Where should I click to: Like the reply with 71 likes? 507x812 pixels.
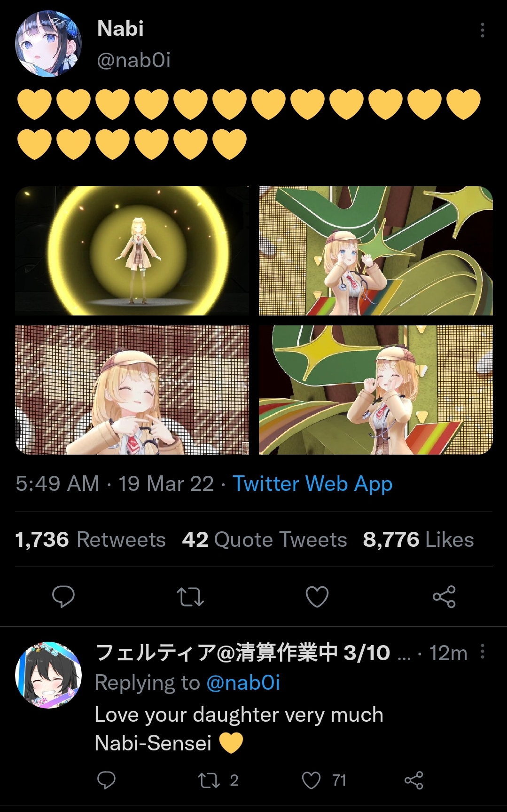[324, 780]
